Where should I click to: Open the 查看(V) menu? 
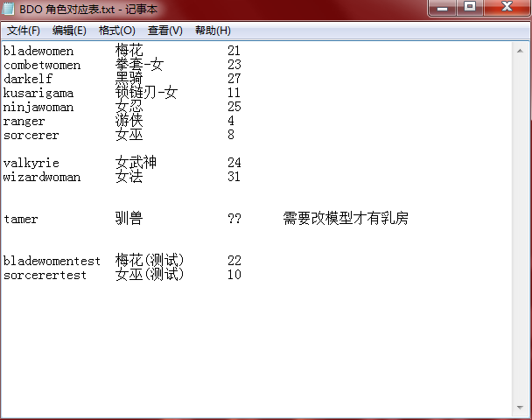coord(165,31)
